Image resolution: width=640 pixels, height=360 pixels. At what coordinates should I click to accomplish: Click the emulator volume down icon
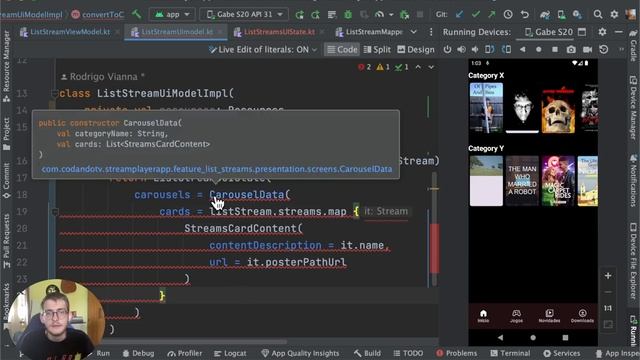tap(475, 49)
